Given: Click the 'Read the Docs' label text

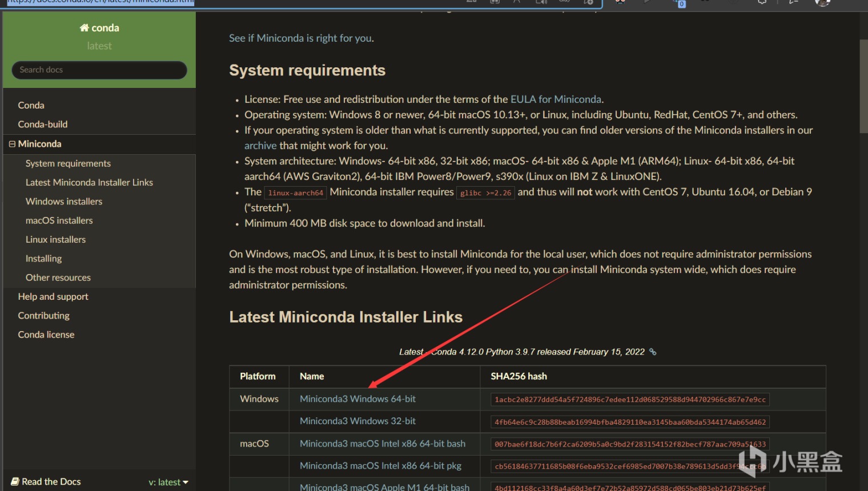Looking at the screenshot, I should 51,482.
